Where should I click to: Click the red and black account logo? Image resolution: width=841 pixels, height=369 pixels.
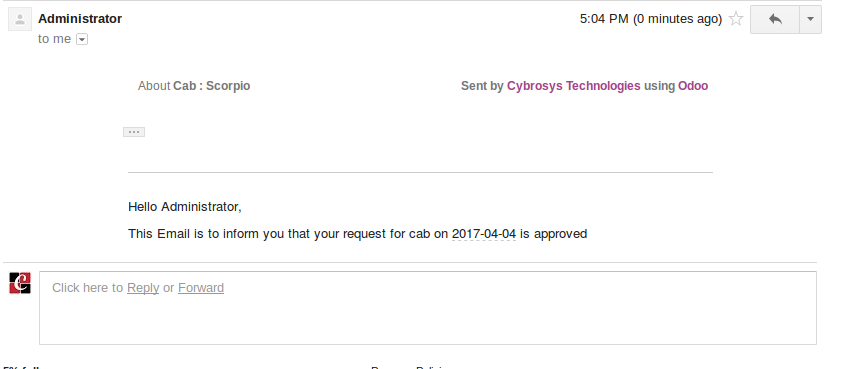(20, 283)
